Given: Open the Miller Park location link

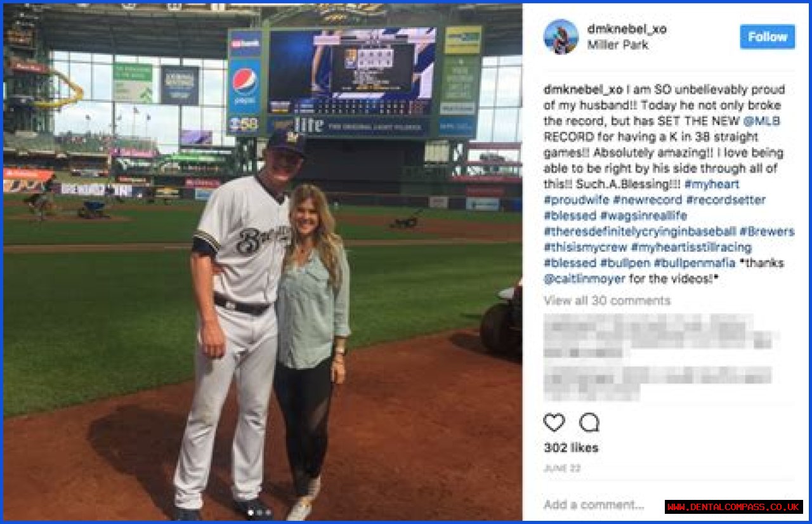Looking at the screenshot, I should click(617, 45).
